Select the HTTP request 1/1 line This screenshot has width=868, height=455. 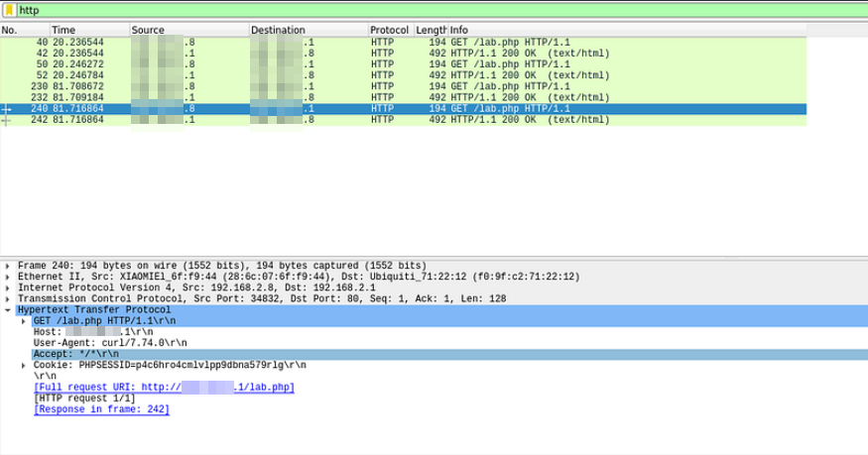[x=84, y=398]
